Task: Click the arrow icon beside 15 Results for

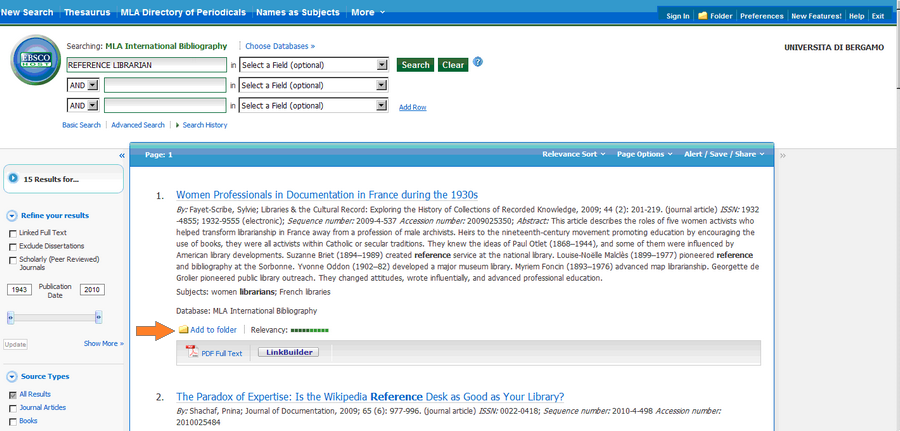Action: [13, 179]
